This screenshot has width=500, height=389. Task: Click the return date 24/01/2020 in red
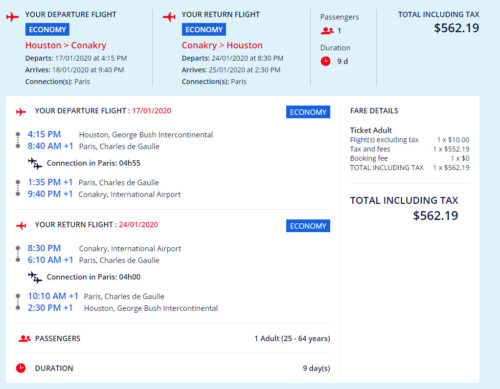(138, 224)
